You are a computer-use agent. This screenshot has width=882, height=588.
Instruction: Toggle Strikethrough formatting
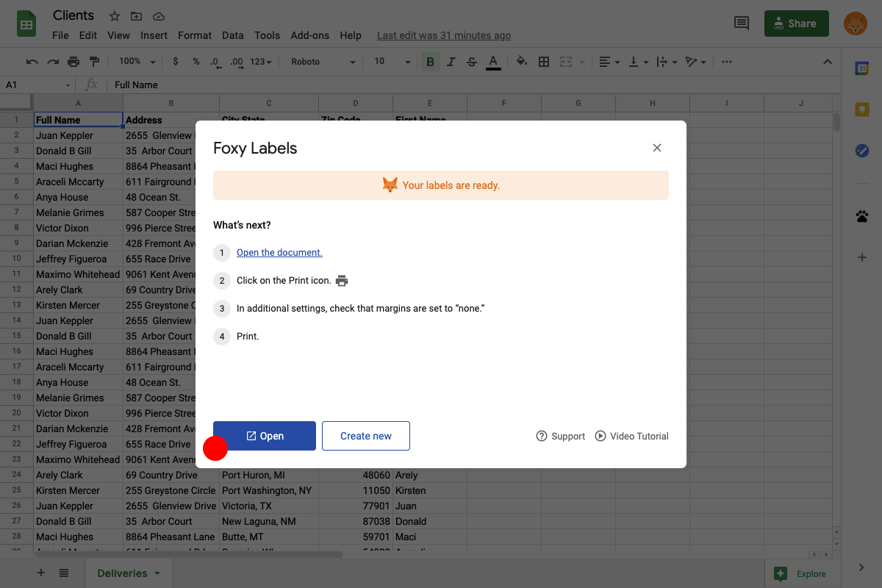tap(472, 62)
